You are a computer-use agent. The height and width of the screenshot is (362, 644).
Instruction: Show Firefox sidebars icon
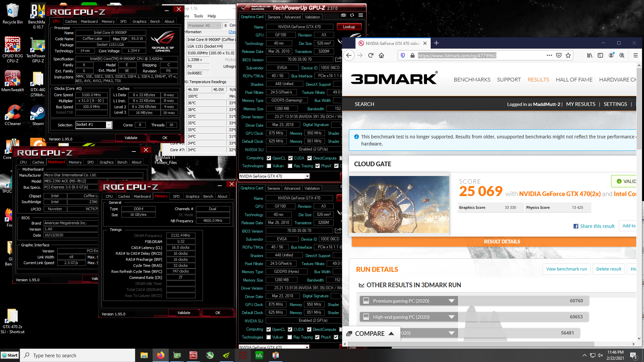point(600,55)
